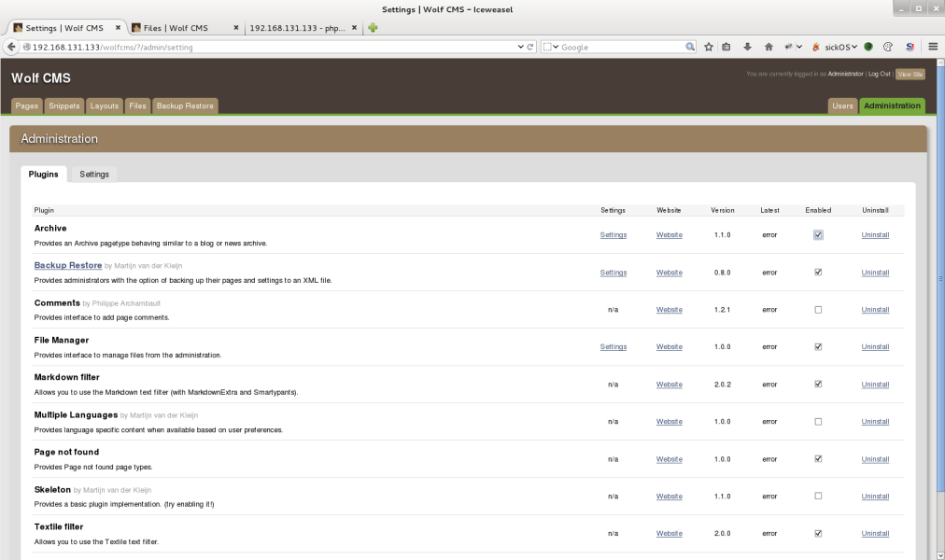Uninstall the Skeleton plugin
This screenshot has width=945, height=560.
coord(875,497)
